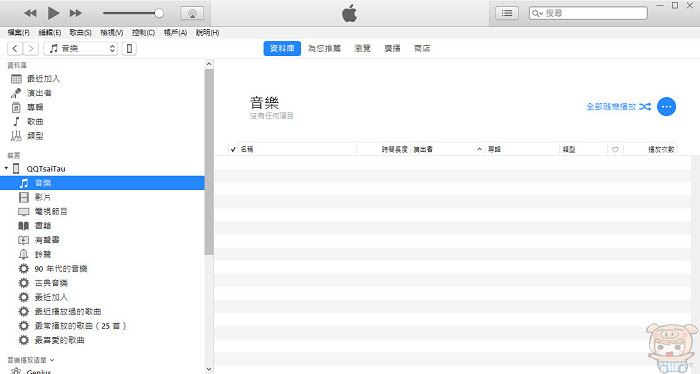Open the Up Next list button
Viewport: 700px width, 374px height.
click(507, 13)
